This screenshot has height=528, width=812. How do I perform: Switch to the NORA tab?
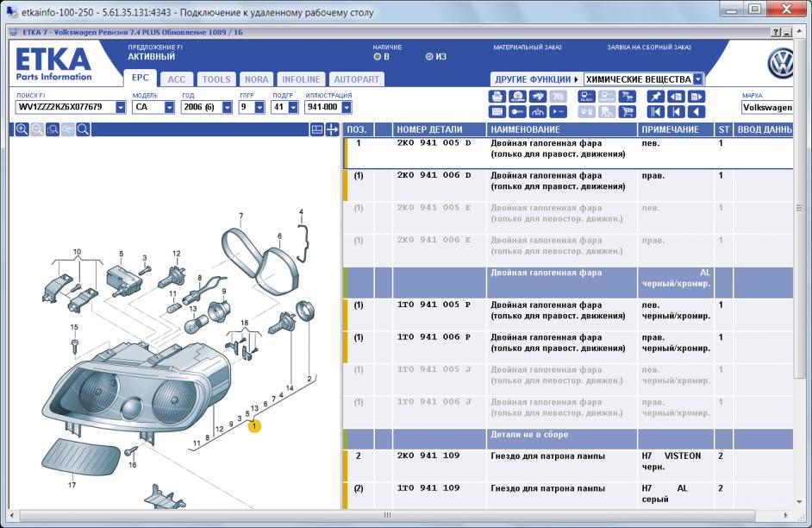pos(256,79)
